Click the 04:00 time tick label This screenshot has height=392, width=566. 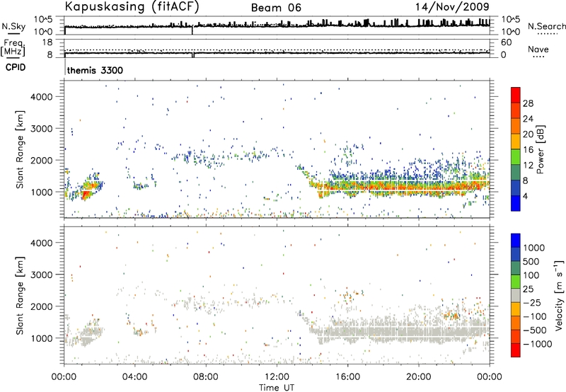point(134,377)
